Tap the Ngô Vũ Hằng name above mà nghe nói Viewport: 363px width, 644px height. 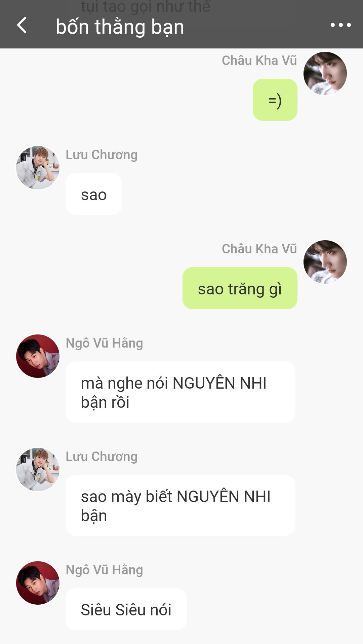point(104,343)
